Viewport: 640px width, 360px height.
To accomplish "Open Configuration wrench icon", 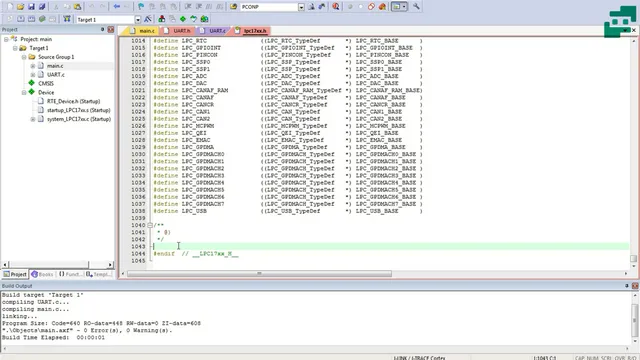I will pos(416,7).
